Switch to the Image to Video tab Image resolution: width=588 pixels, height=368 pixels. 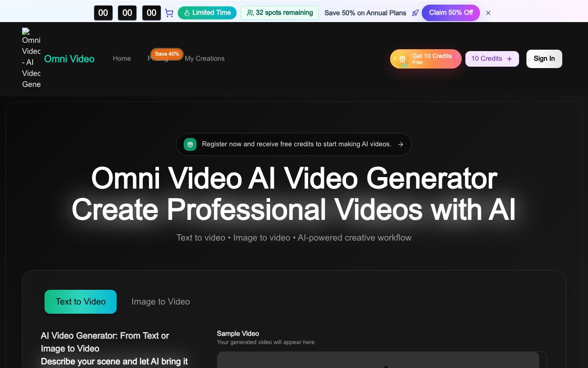(161, 302)
